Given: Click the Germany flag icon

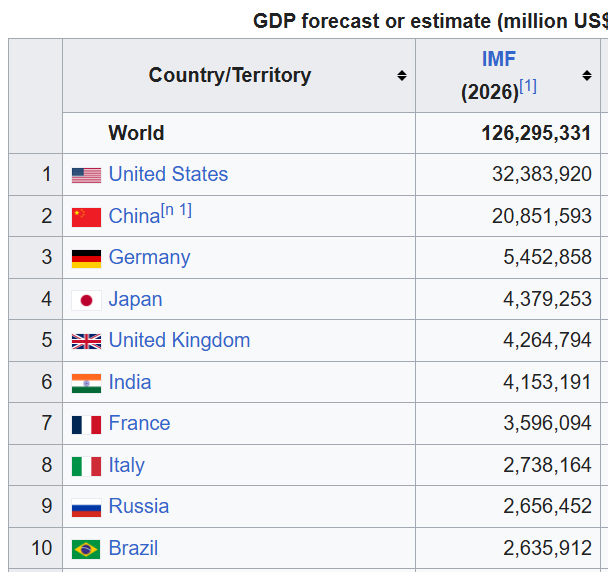Looking at the screenshot, I should point(86,259).
